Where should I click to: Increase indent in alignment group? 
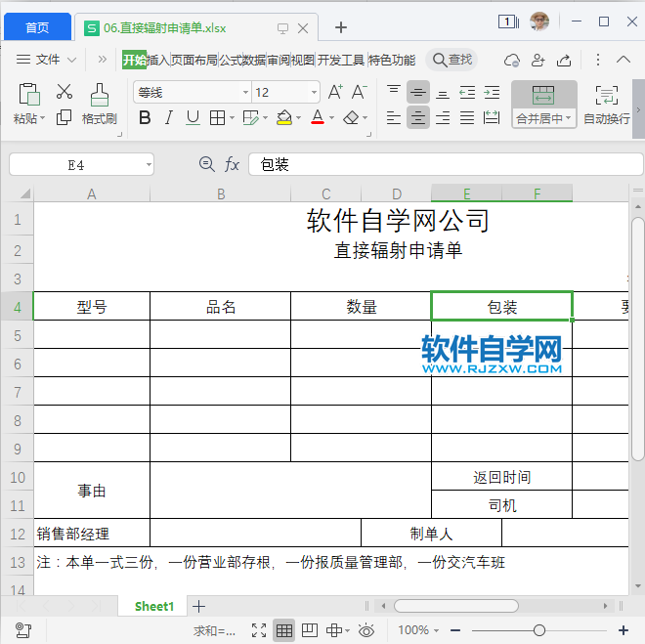point(492,93)
